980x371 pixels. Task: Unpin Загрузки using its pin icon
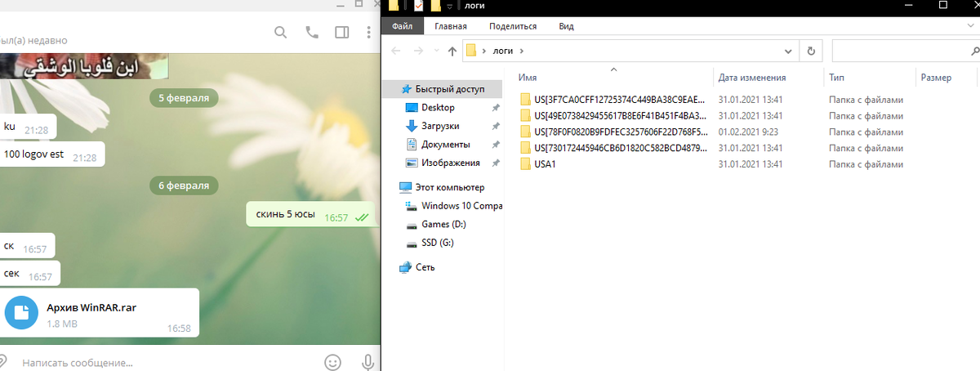(496, 127)
